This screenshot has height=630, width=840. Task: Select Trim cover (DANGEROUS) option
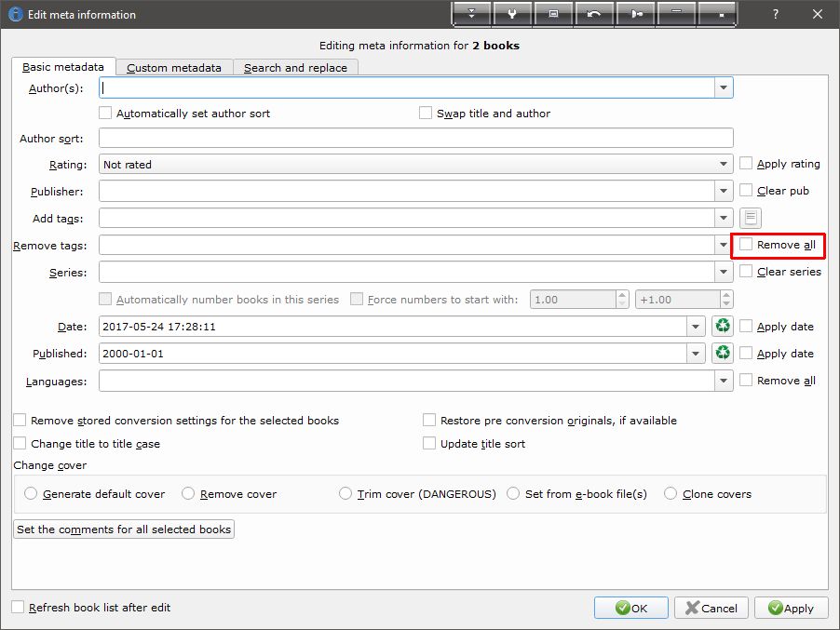(345, 493)
